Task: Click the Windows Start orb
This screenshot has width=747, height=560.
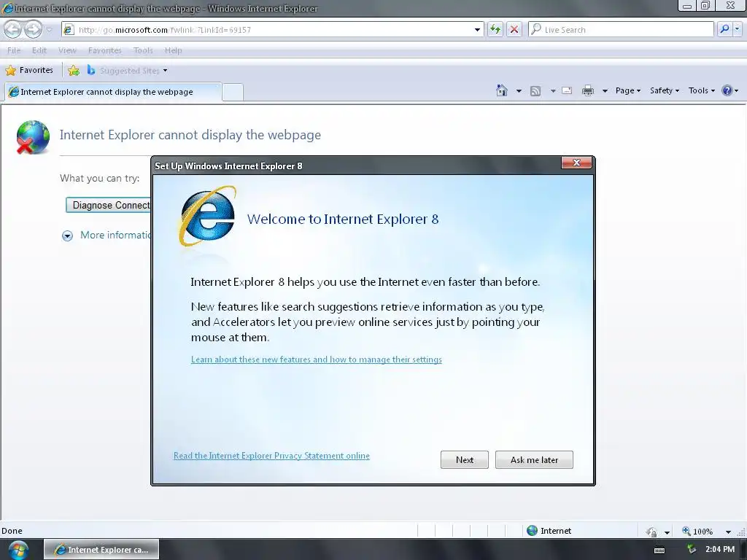Action: pos(18,550)
